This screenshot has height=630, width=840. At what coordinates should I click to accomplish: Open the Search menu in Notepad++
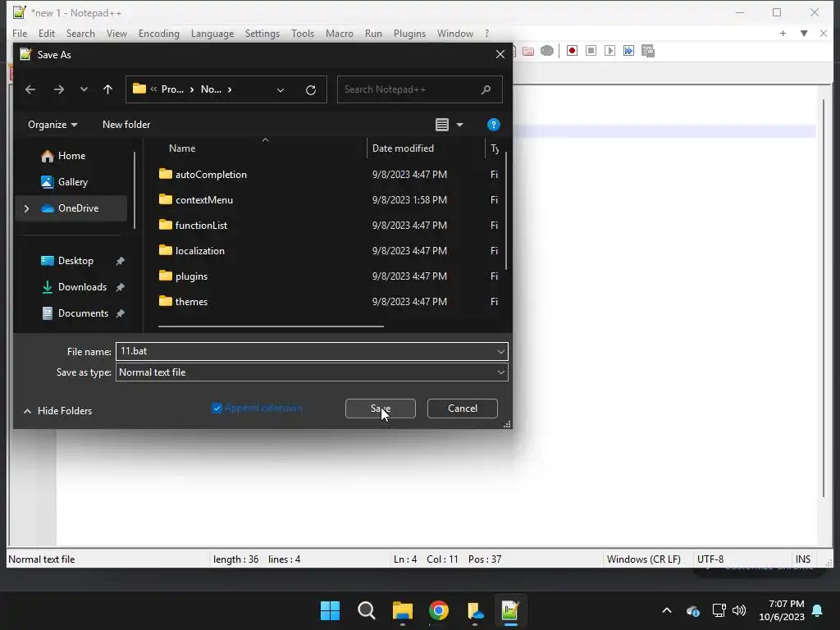tap(80, 33)
